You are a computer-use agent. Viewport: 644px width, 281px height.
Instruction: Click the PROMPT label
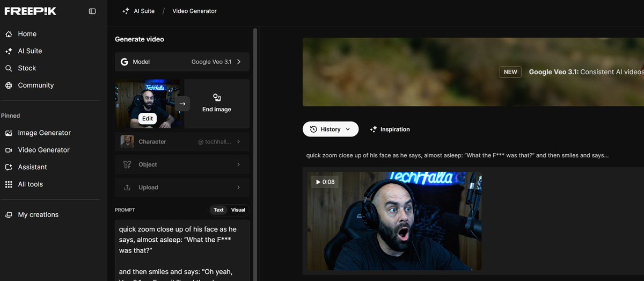tap(125, 210)
